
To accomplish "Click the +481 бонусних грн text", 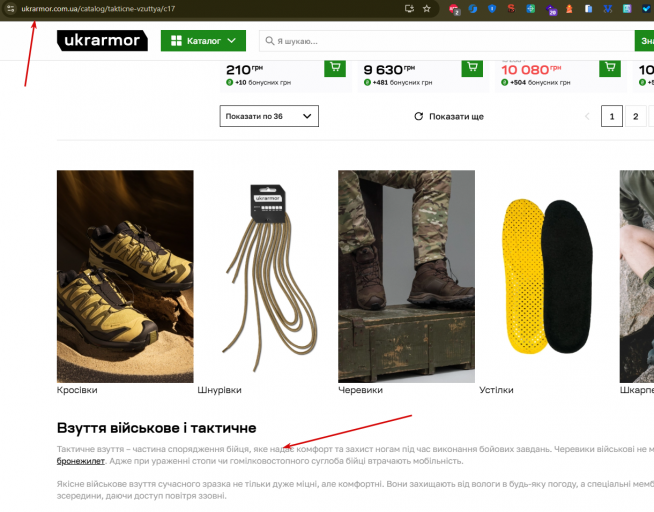I will coord(402,83).
